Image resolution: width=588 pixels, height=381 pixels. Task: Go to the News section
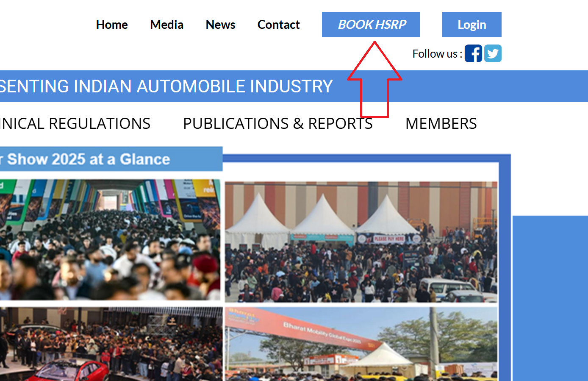220,25
